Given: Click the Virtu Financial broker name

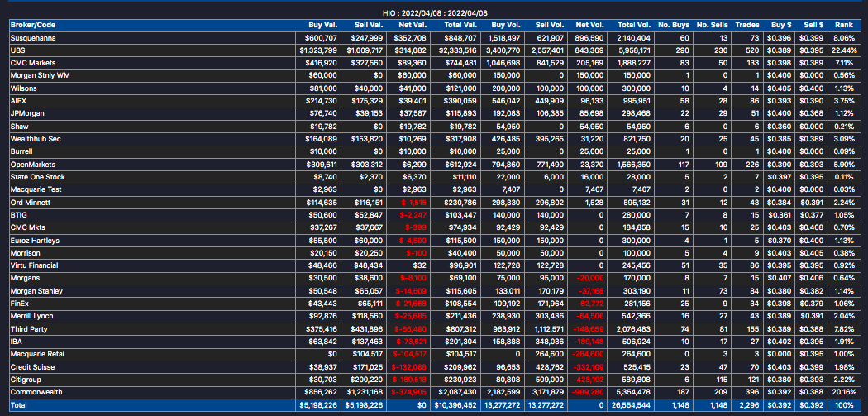Looking at the screenshot, I should click(x=35, y=265).
